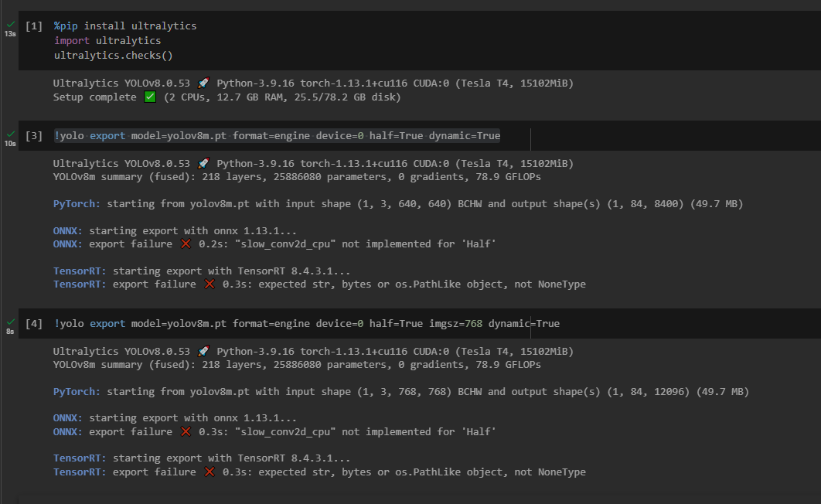Click inside the code input of cell [4]
The image size is (821, 504).
click(309, 323)
